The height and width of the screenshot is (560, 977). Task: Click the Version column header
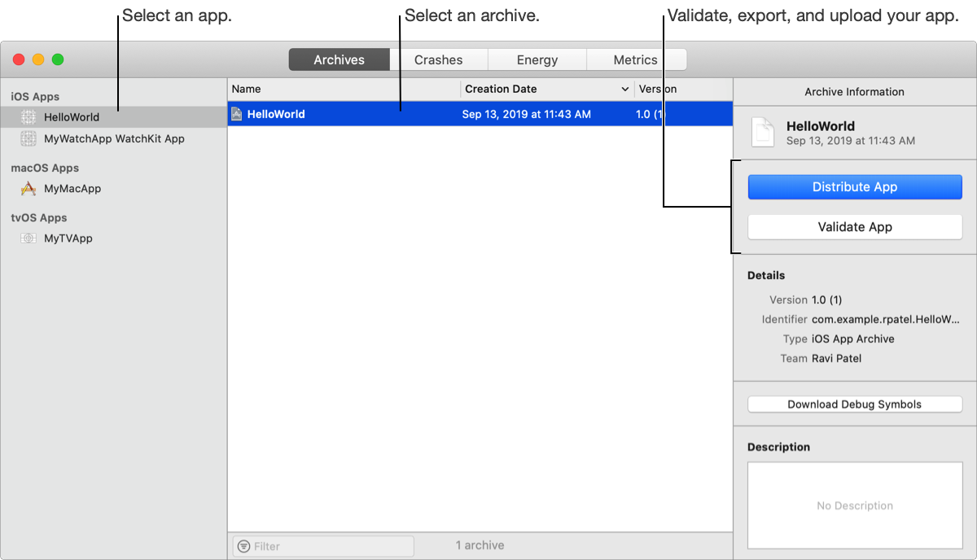click(658, 89)
